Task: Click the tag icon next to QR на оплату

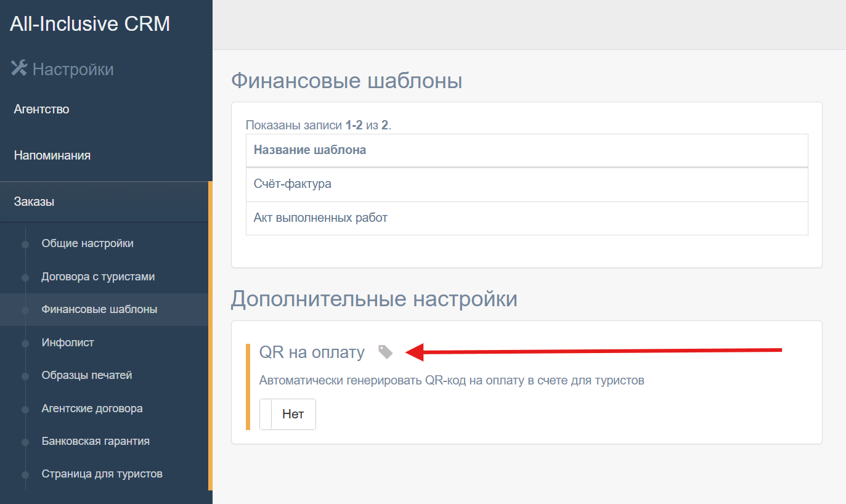Action: pos(385,352)
